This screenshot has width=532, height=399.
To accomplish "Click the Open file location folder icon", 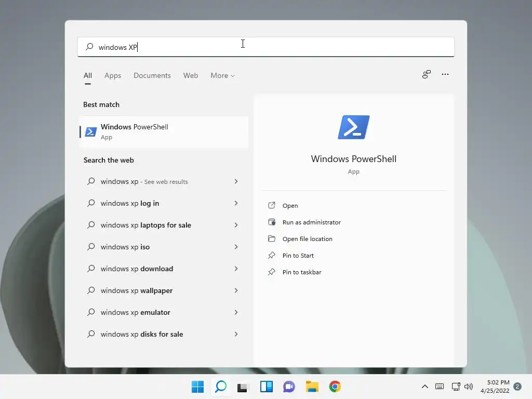I will click(x=272, y=238).
